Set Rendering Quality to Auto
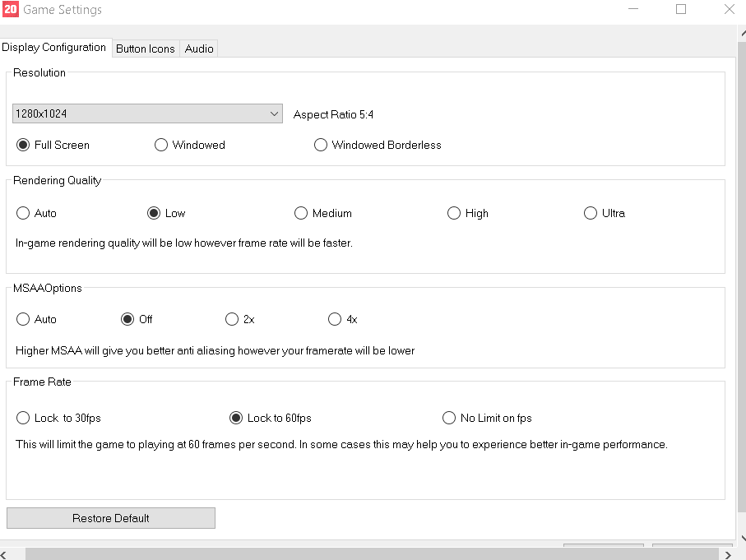This screenshot has height=560, width=746. 24,213
